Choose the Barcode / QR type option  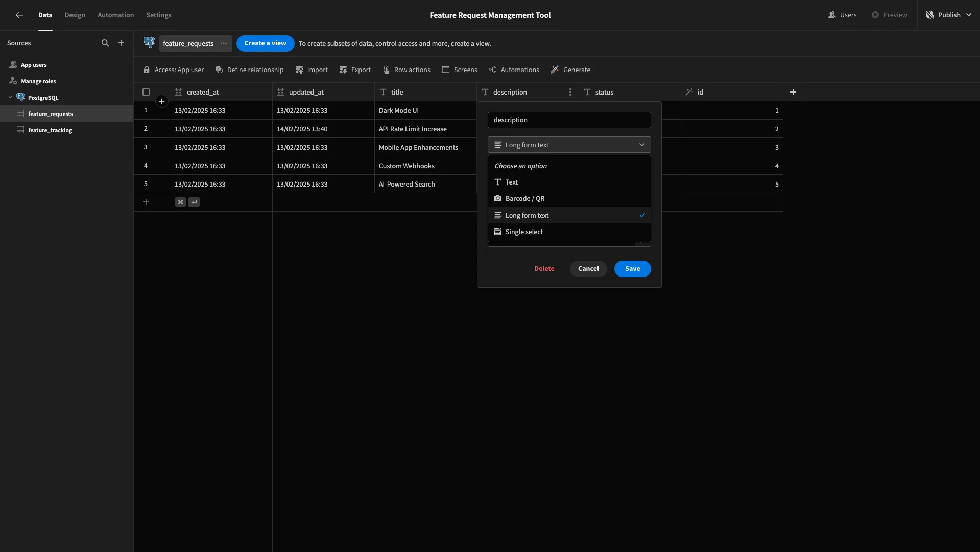click(x=569, y=199)
